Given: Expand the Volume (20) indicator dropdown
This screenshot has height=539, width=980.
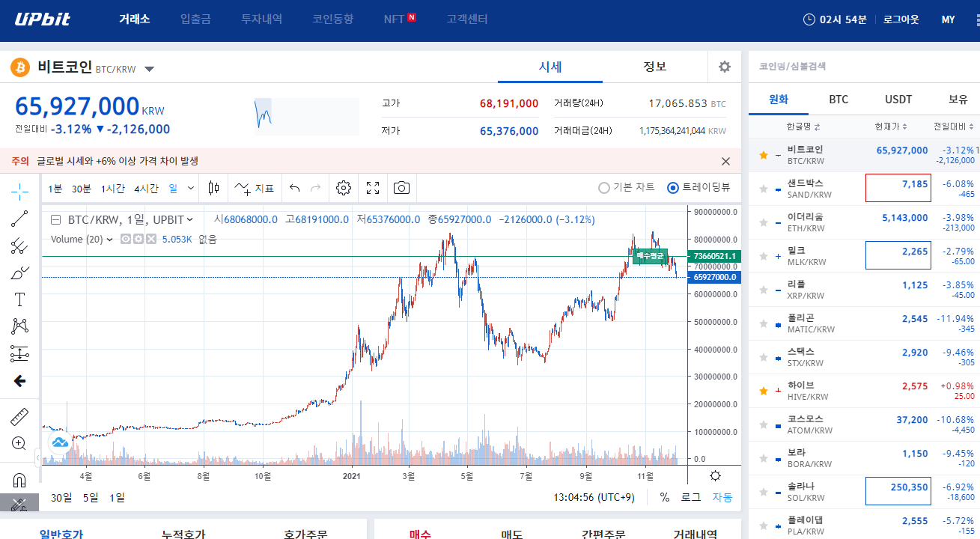Looking at the screenshot, I should [110, 240].
